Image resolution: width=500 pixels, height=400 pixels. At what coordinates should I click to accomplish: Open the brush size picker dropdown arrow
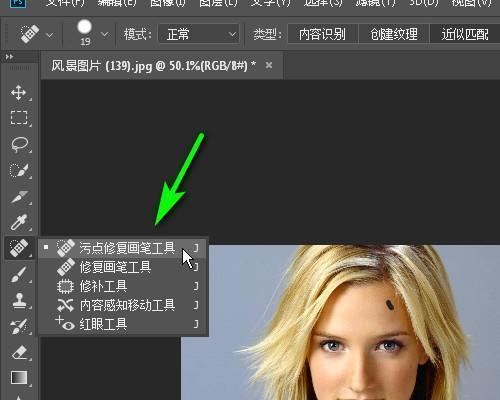pos(105,34)
